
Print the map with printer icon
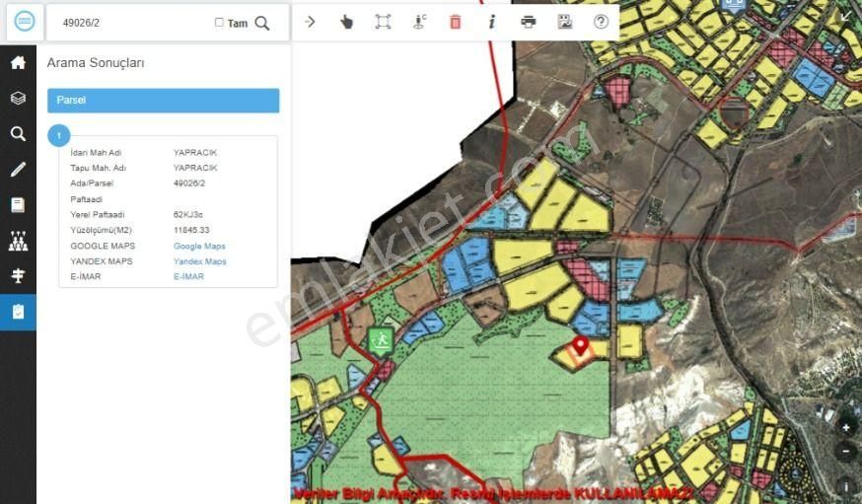529,22
